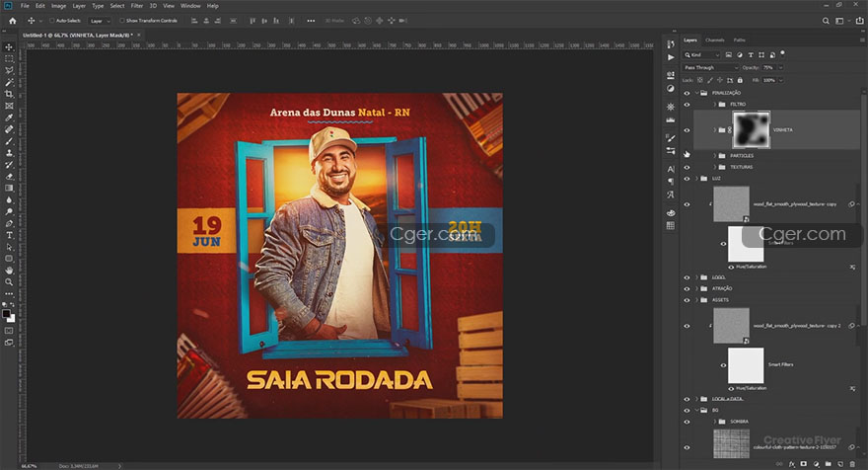This screenshot has height=470, width=868.
Task: Open the Actions play panel icon
Action: pos(671,57)
